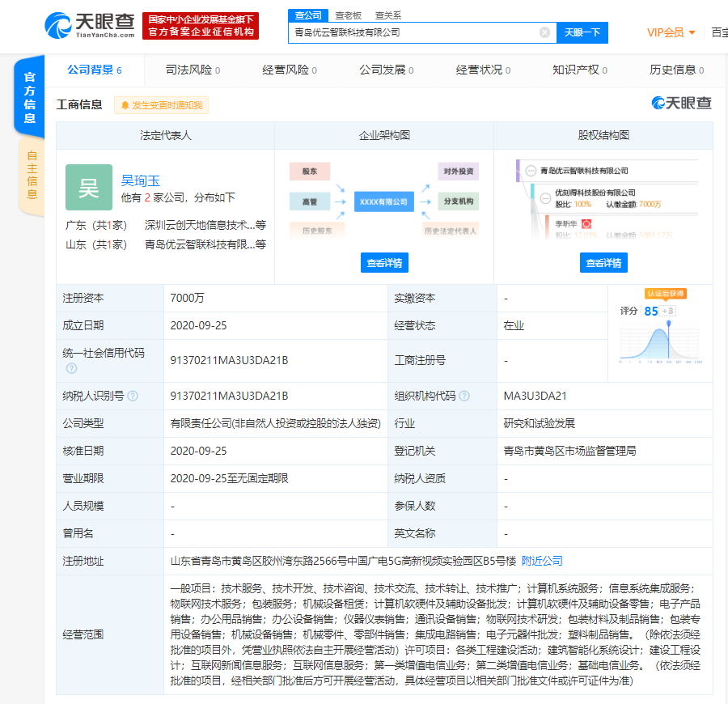The height and width of the screenshot is (704, 728).
Task: Click 查看详情 under 企业架构图
Action: pos(384,263)
